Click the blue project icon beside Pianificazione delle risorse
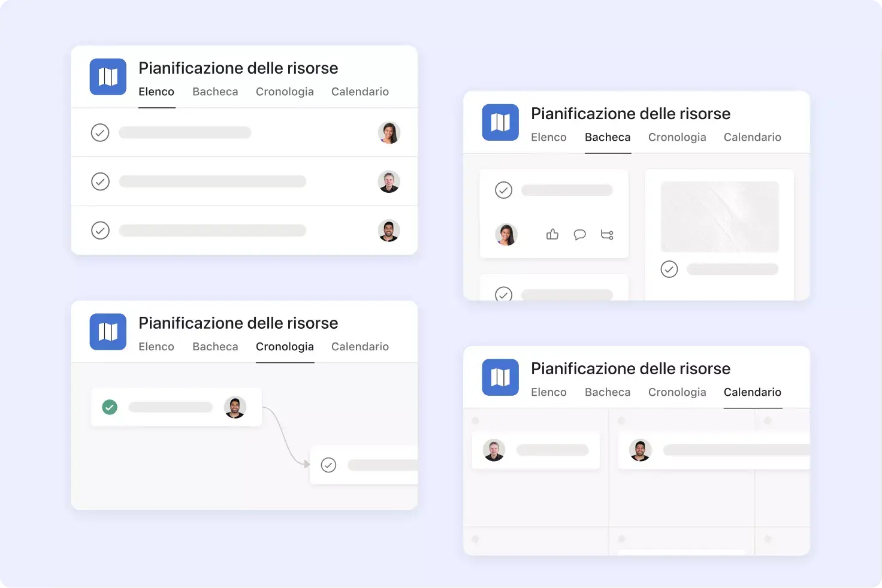This screenshot has width=882, height=588. pos(108,77)
